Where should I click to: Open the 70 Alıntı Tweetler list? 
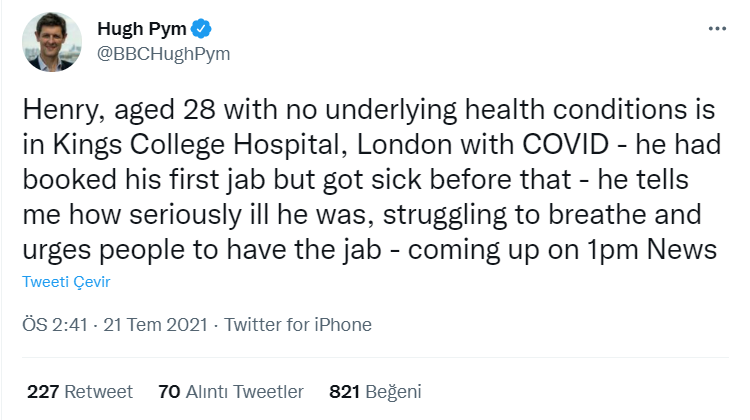231,391
